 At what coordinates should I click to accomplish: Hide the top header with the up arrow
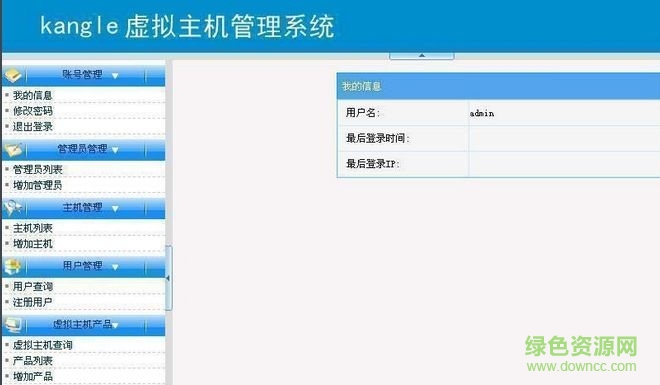pyautogui.click(x=422, y=56)
